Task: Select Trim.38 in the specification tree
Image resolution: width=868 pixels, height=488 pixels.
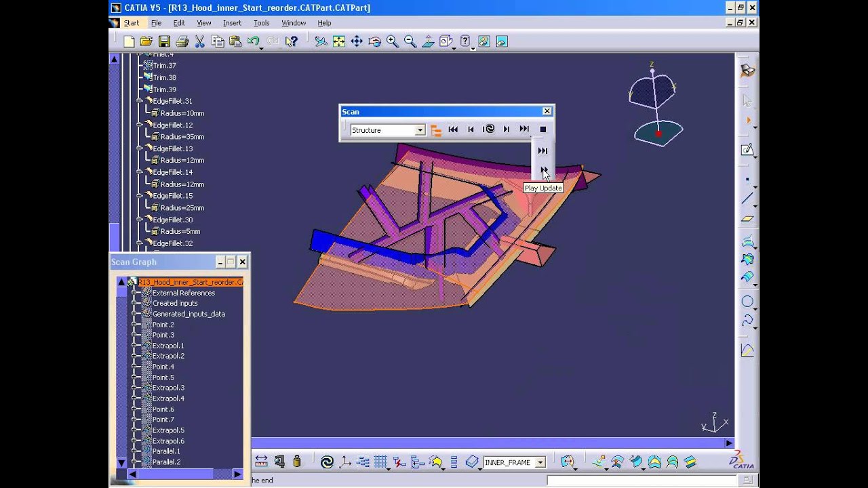Action: tap(164, 77)
